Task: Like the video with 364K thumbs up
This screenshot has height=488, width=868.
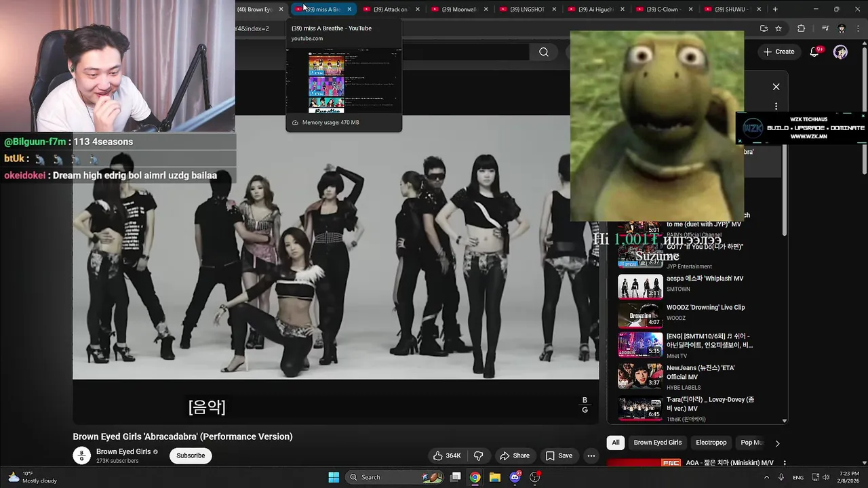Action: pos(447,455)
